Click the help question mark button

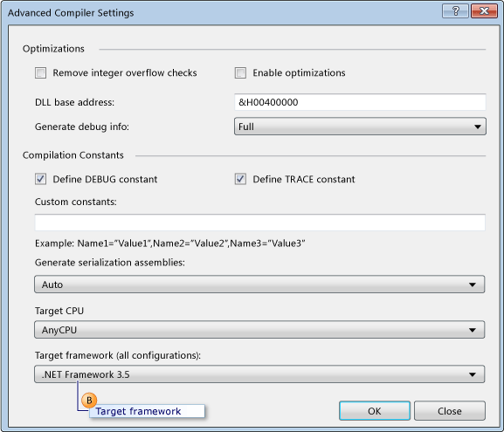(455, 11)
